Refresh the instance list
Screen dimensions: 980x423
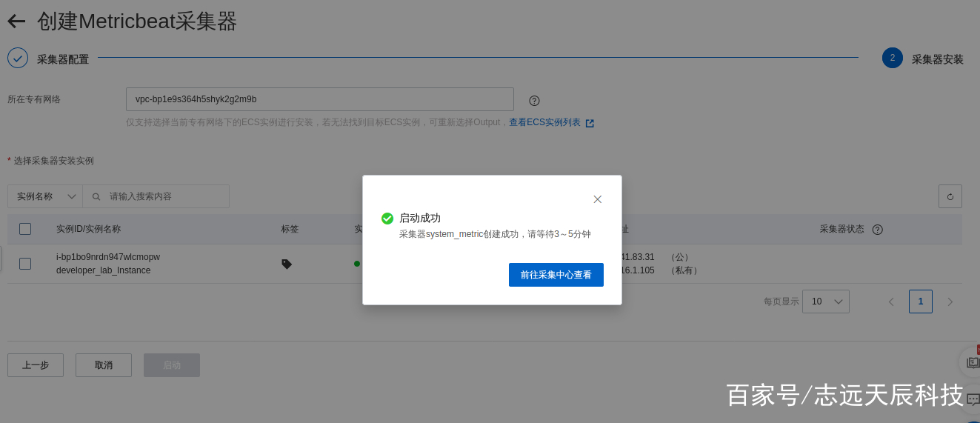pyautogui.click(x=950, y=196)
